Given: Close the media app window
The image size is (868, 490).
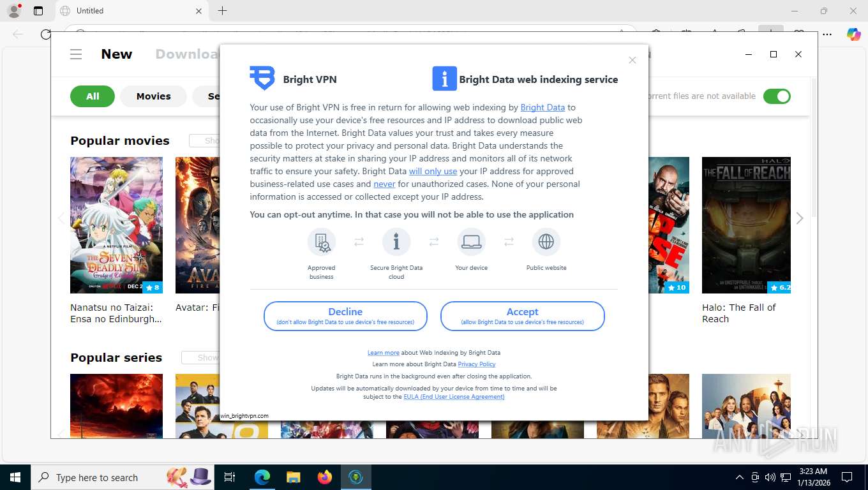Looking at the screenshot, I should click(x=798, y=54).
